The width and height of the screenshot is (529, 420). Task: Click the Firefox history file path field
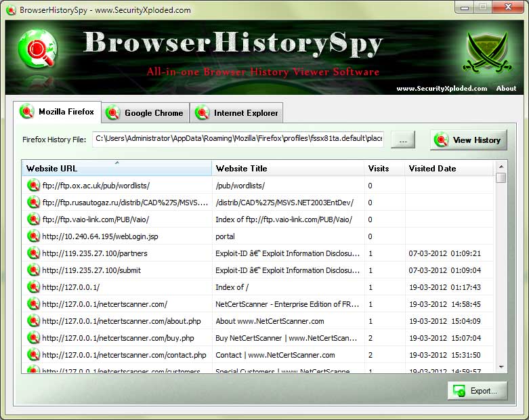[x=238, y=139]
